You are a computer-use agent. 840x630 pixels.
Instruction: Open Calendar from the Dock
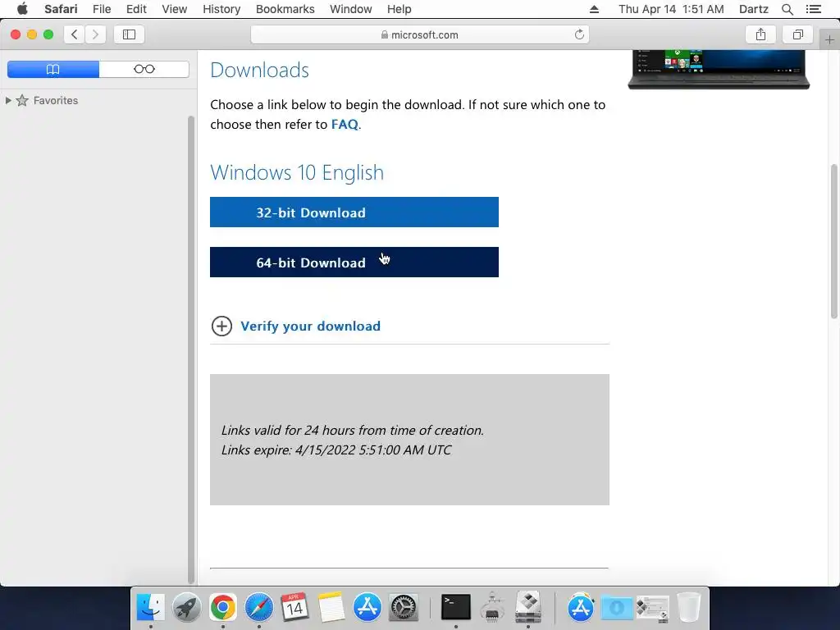click(x=294, y=608)
